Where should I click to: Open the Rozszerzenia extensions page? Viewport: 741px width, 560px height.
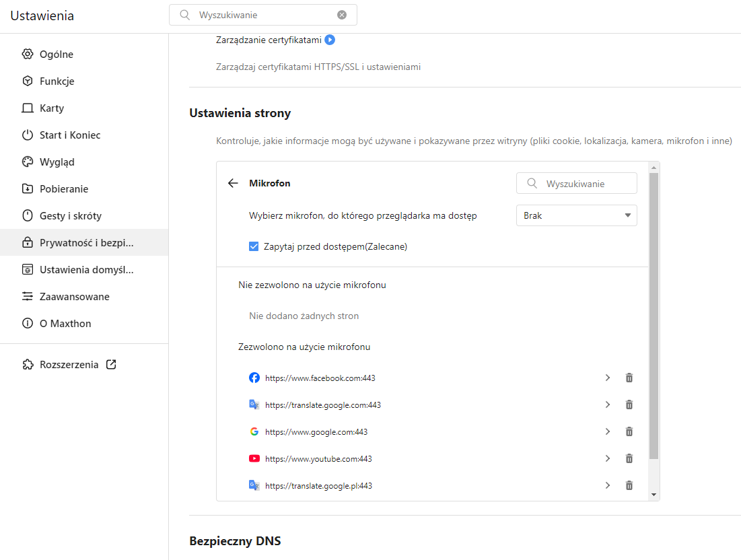click(84, 364)
